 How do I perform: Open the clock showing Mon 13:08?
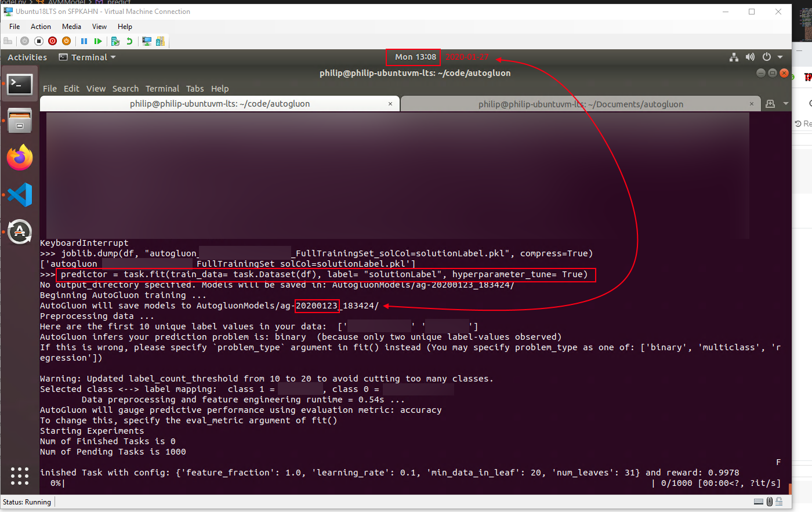point(415,57)
